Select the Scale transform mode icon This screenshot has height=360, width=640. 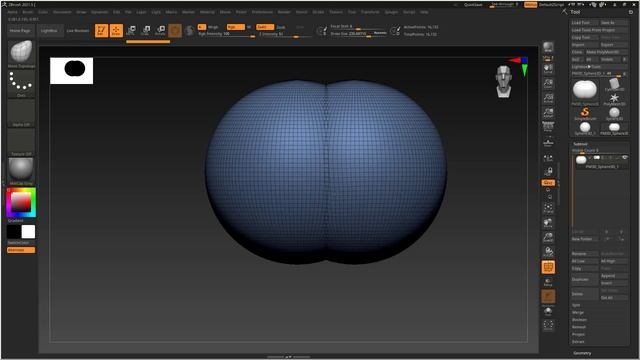[146, 30]
